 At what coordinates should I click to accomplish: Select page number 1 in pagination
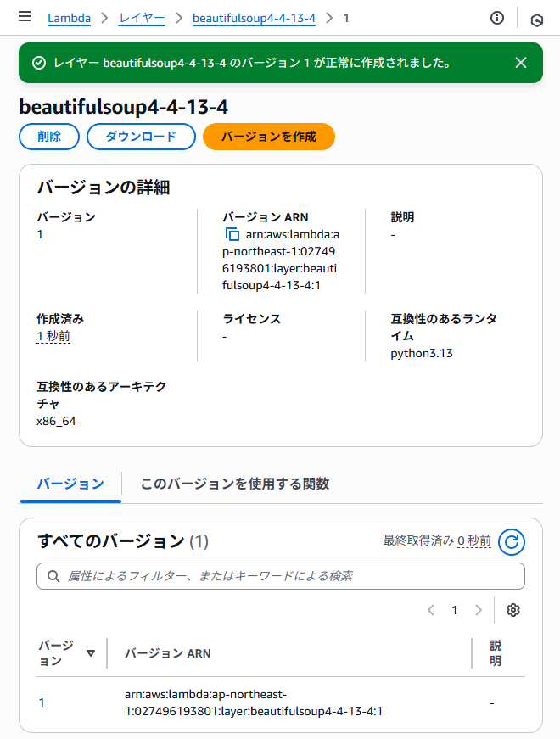point(455,610)
